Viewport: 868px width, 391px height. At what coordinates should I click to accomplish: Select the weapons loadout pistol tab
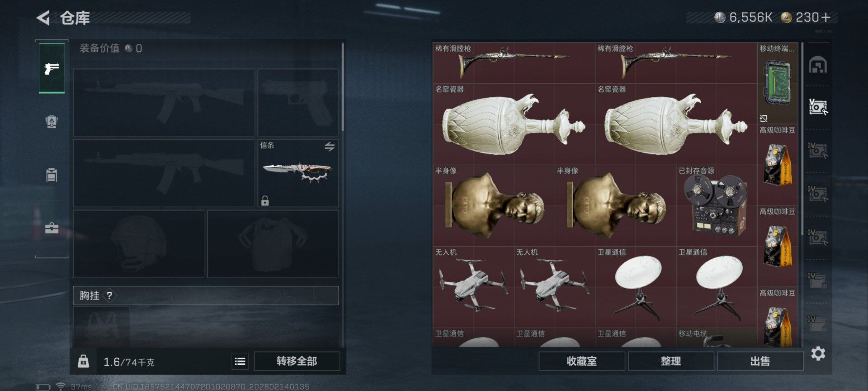point(52,68)
